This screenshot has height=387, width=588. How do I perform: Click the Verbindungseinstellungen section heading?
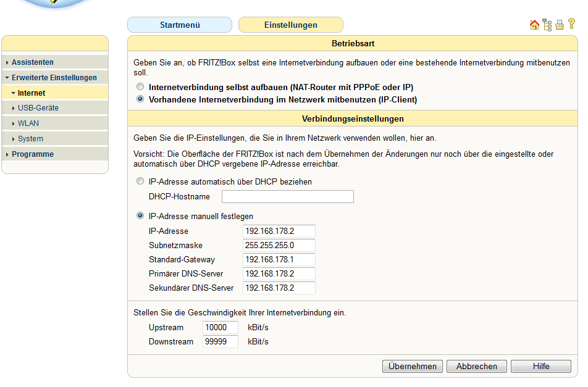click(353, 119)
